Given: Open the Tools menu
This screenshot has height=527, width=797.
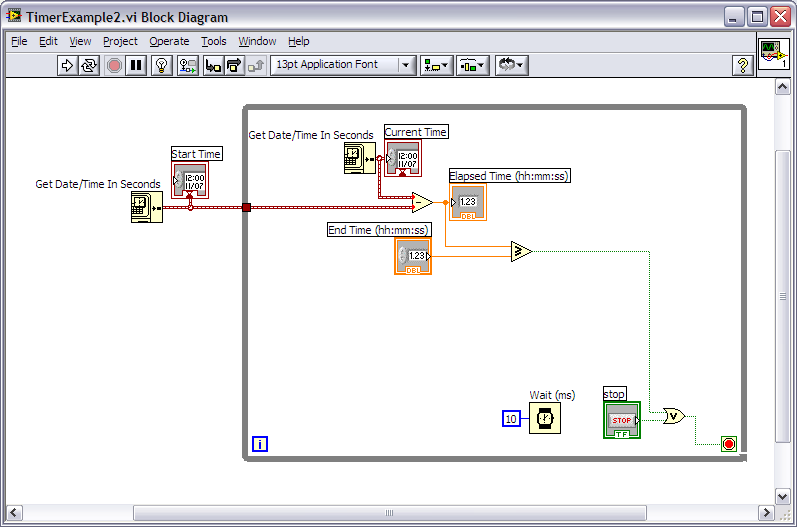Looking at the screenshot, I should tap(213, 41).
